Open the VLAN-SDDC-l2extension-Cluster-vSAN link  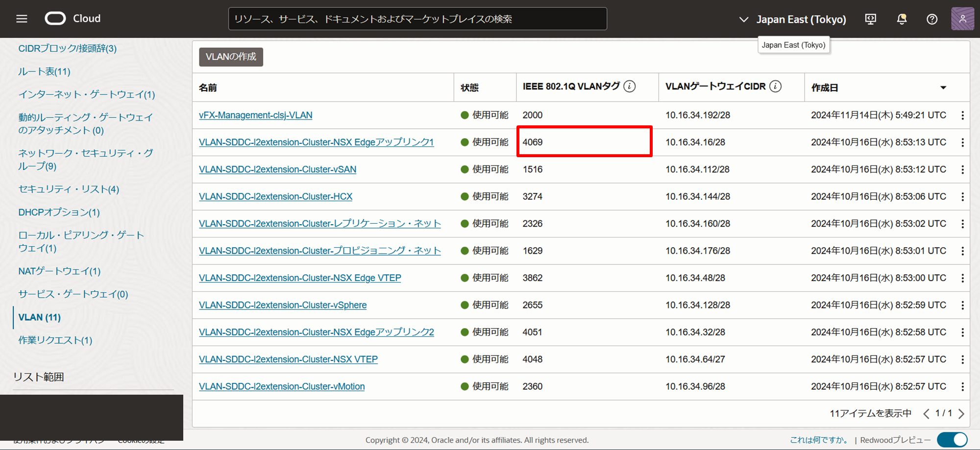[278, 169]
